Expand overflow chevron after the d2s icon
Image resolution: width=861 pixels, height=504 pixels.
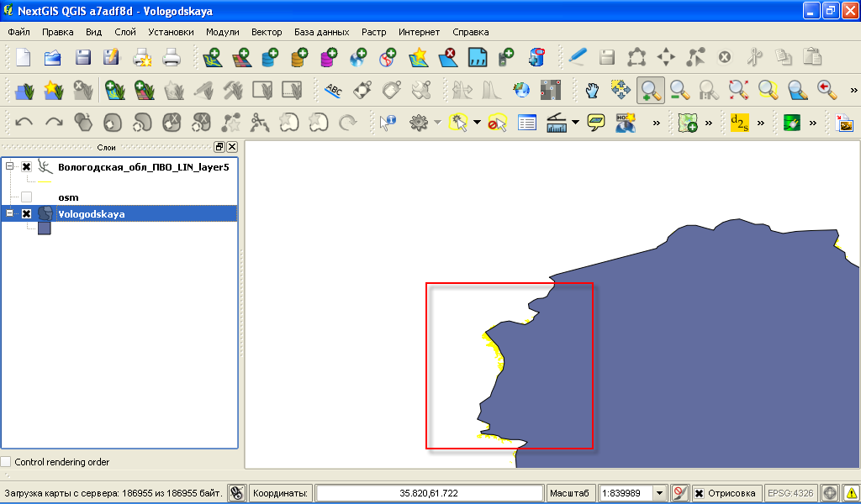[x=760, y=123]
